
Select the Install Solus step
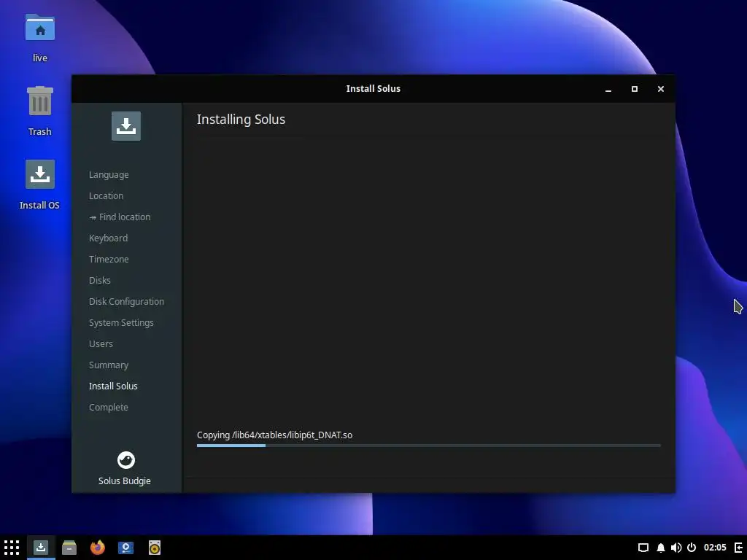coord(113,386)
